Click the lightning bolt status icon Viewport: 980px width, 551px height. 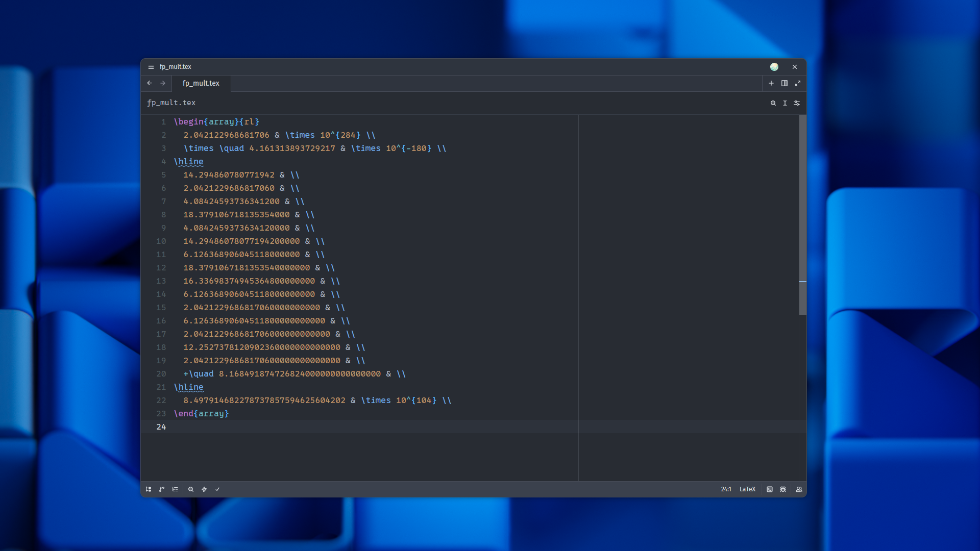coord(204,489)
